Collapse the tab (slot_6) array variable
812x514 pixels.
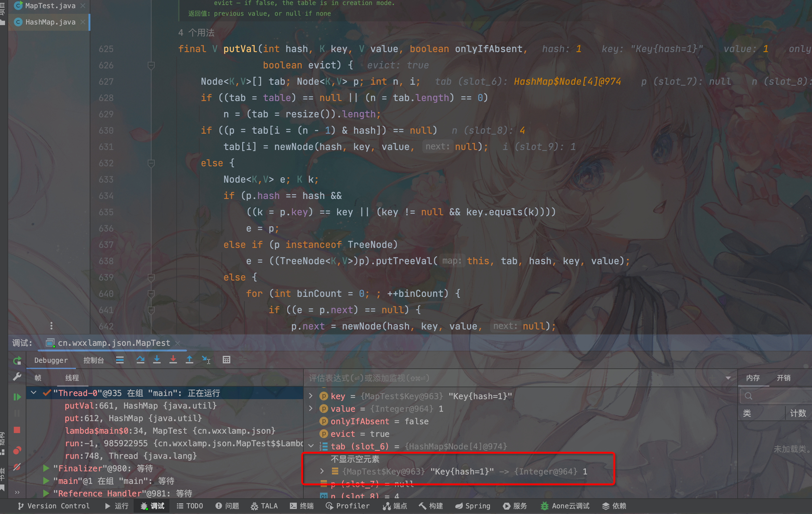point(311,446)
